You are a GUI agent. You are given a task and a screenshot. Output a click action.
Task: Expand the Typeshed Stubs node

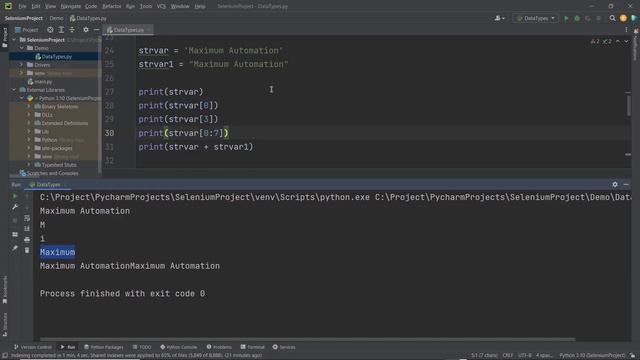pos(29,164)
